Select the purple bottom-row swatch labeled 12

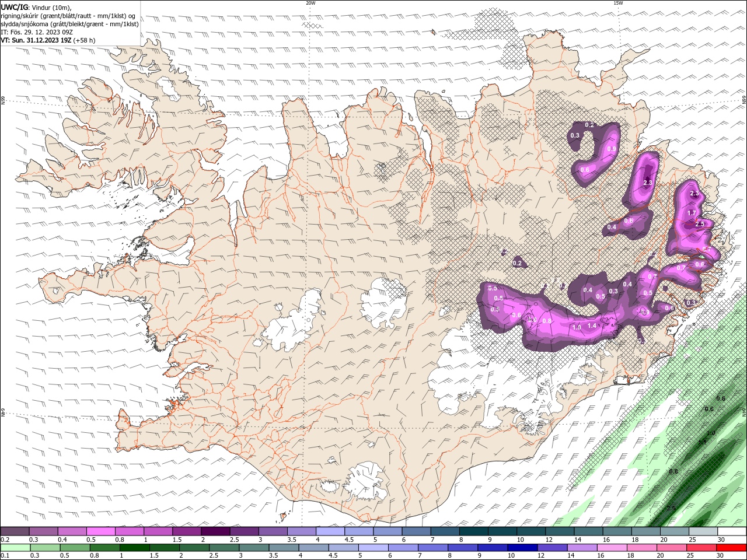pos(551,548)
